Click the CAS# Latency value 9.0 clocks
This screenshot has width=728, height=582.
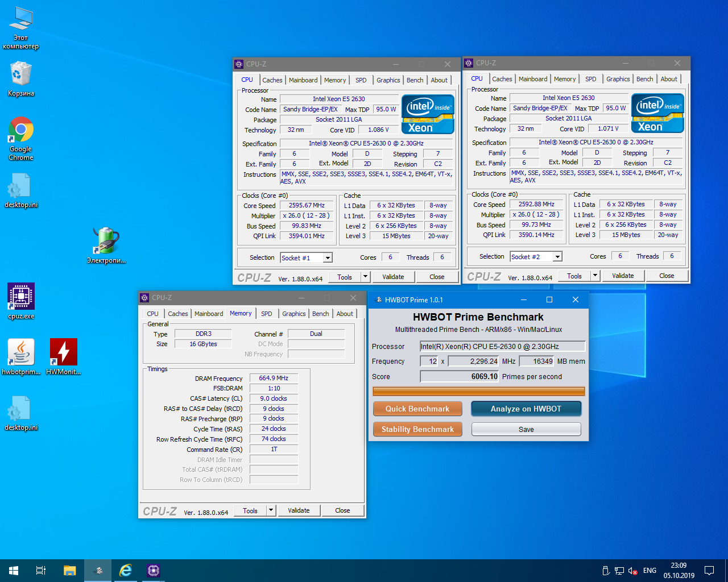274,398
